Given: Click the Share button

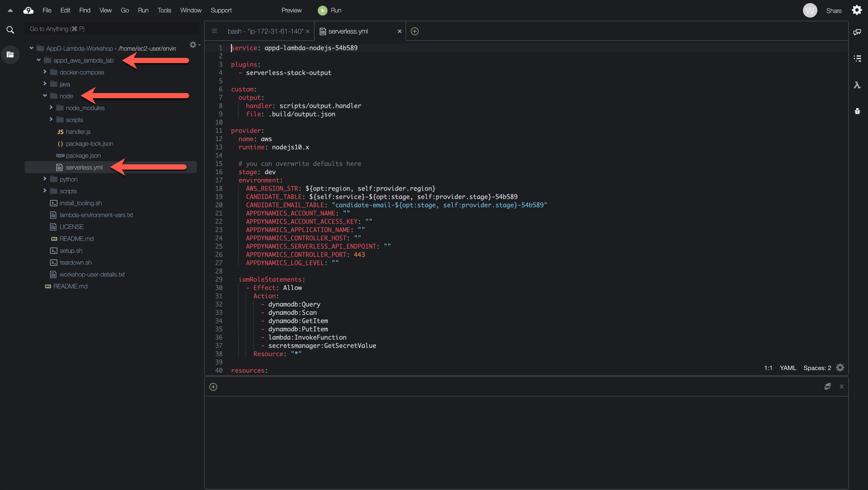Looking at the screenshot, I should [834, 10].
